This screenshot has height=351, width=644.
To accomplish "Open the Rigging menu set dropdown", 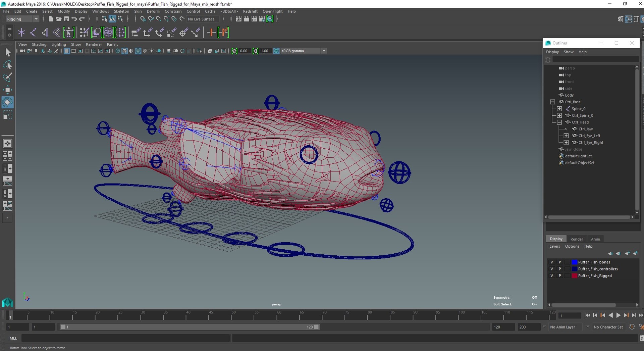I will pos(22,19).
